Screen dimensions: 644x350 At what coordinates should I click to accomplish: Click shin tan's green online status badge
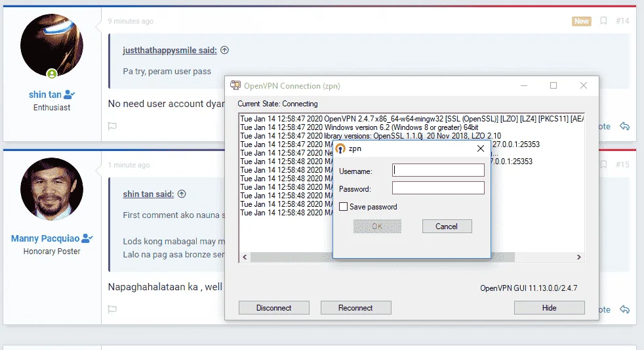pyautogui.click(x=52, y=74)
